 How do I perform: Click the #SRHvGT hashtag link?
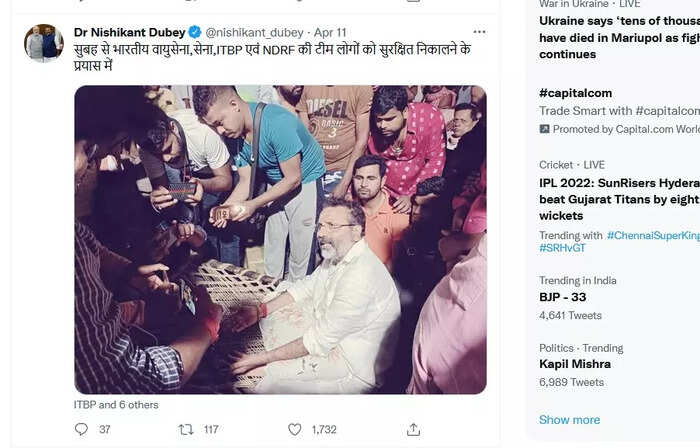(562, 248)
